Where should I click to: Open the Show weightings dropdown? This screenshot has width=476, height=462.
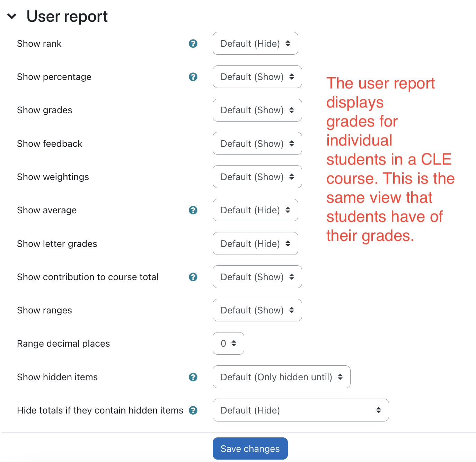coord(257,177)
